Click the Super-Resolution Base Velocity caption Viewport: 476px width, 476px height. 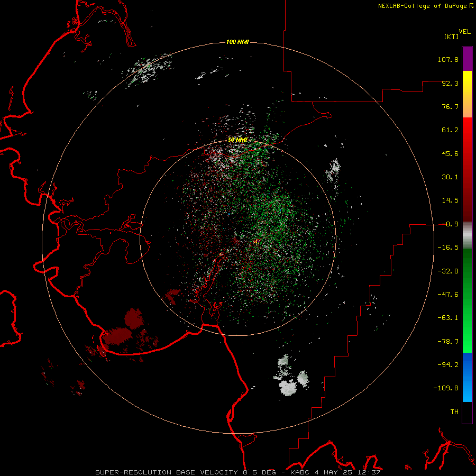(x=237, y=472)
